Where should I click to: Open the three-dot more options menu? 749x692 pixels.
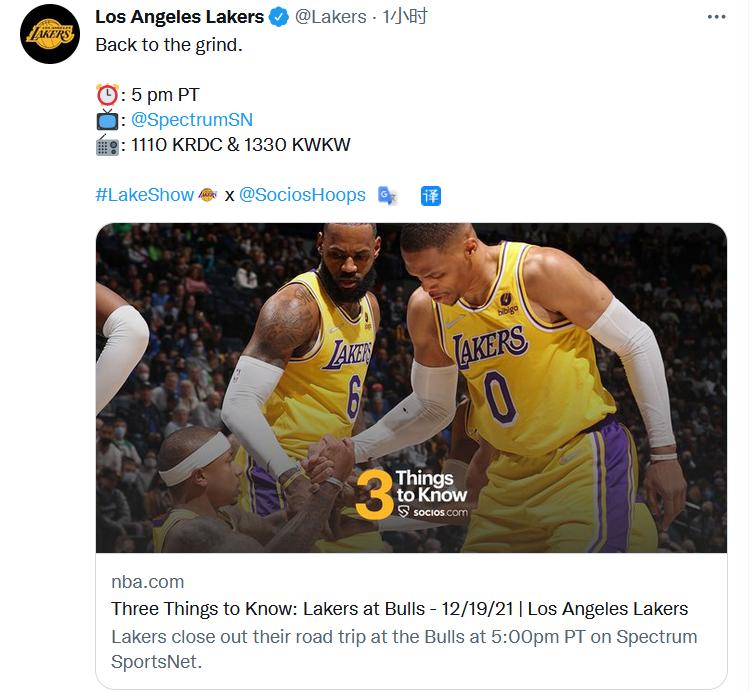point(717,17)
